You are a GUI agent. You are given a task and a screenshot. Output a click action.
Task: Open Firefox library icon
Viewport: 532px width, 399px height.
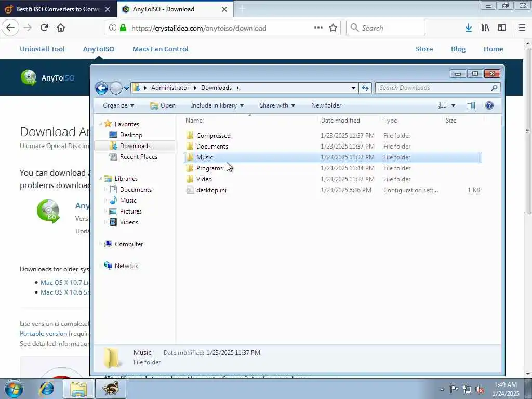pyautogui.click(x=485, y=28)
